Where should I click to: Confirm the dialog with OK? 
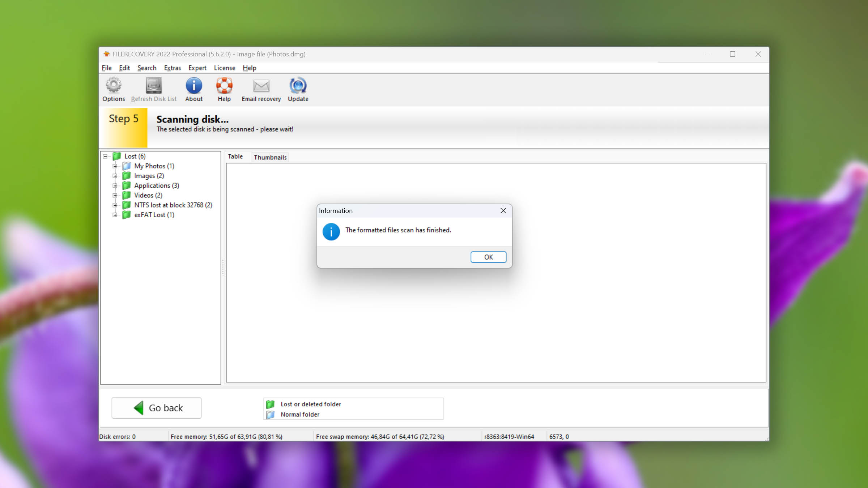click(488, 257)
